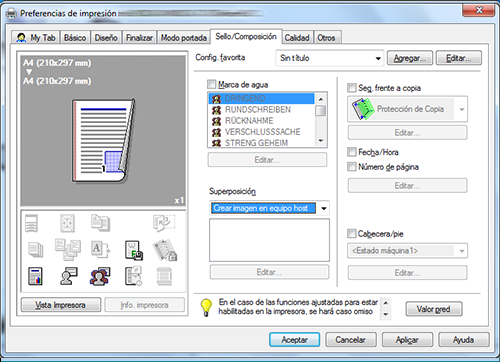Click the watermark list scroll-down arrow
Viewport: 500px width, 362px height.
click(x=321, y=141)
